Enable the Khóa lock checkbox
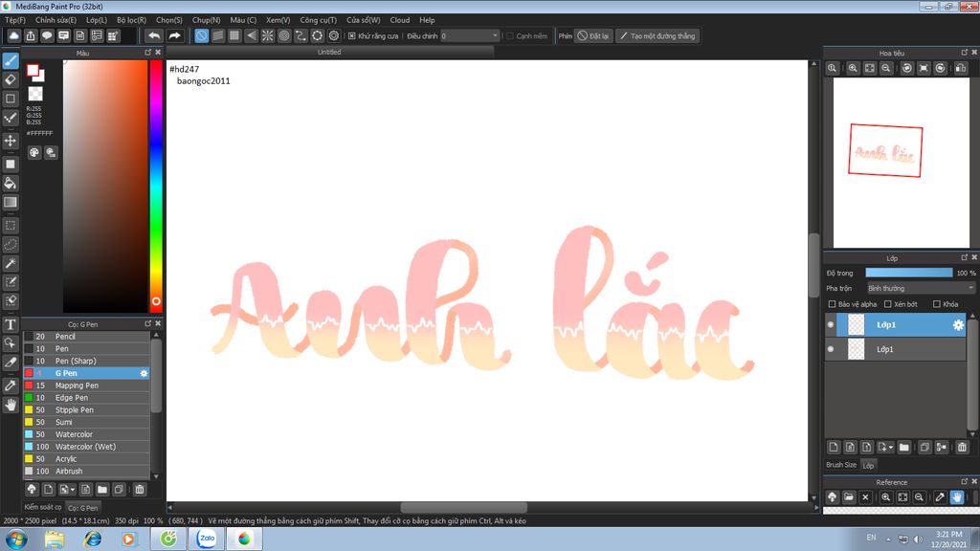The height and width of the screenshot is (551, 980). (936, 304)
